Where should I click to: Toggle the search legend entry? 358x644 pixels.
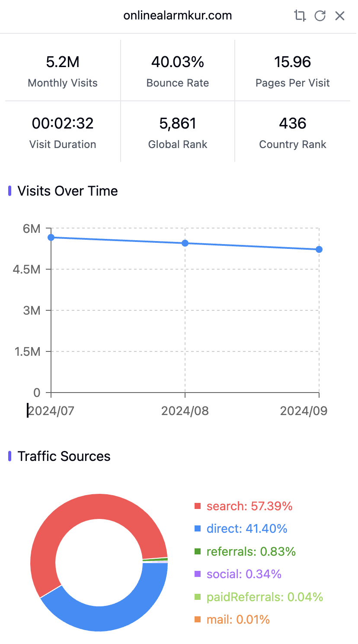(x=243, y=506)
